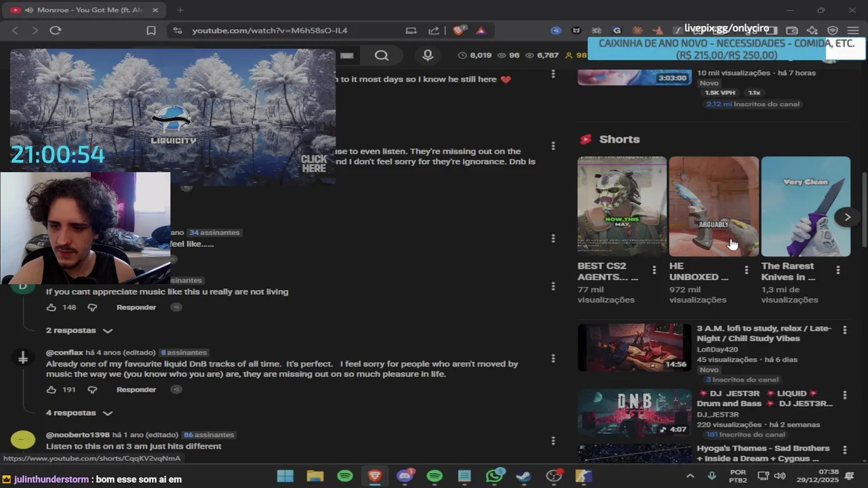Open options for 3 A.M. lofi video
Viewport: 868px width, 488px height.
[844, 330]
